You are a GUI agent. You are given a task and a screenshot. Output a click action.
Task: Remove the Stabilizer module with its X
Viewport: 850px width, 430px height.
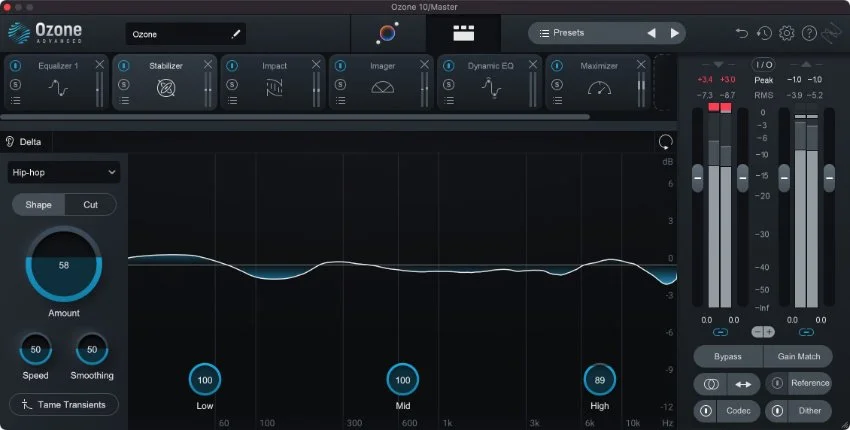(x=208, y=65)
